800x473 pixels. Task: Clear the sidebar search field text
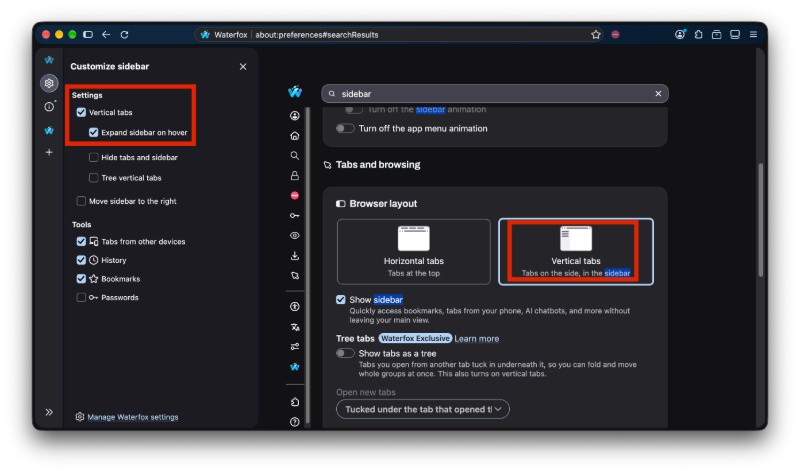click(658, 93)
